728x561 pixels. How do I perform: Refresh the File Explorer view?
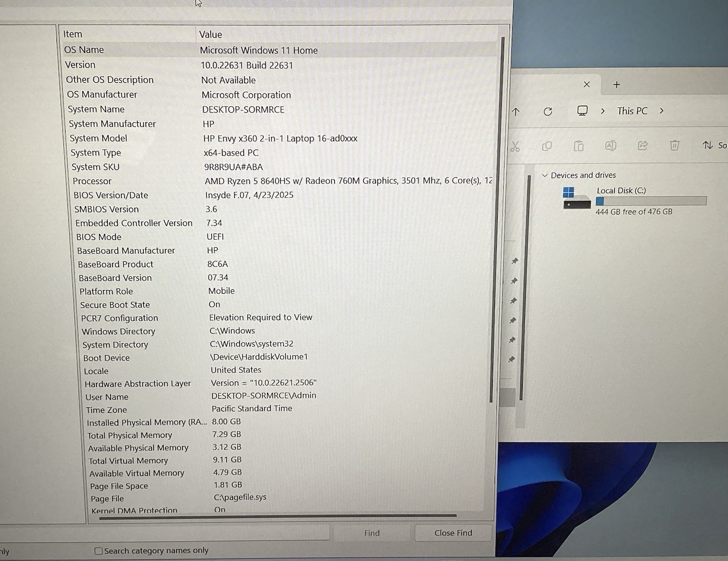click(548, 111)
